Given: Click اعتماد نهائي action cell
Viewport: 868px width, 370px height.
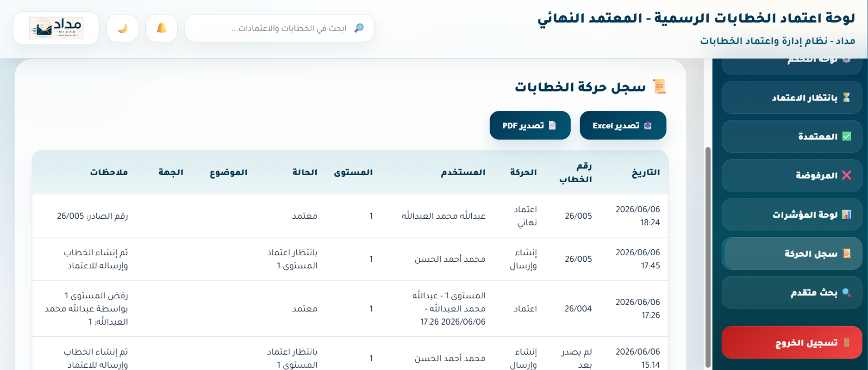Looking at the screenshot, I should pyautogui.click(x=525, y=216).
